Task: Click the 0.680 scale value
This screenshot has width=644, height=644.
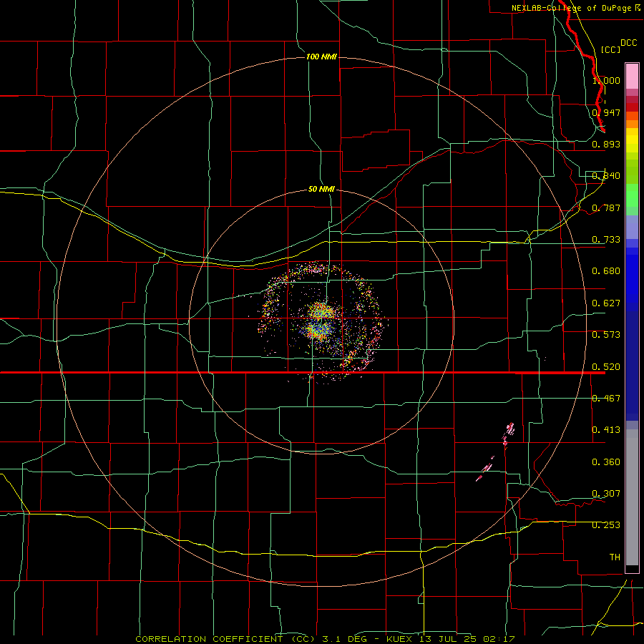Action: [606, 271]
